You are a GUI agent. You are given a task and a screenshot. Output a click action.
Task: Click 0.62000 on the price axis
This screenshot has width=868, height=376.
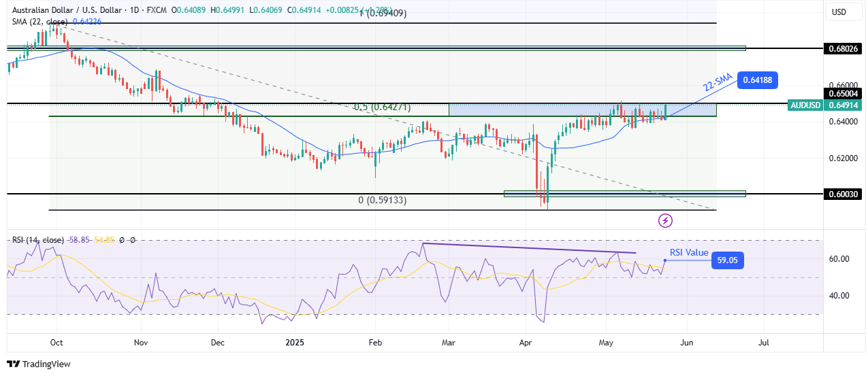coord(843,158)
